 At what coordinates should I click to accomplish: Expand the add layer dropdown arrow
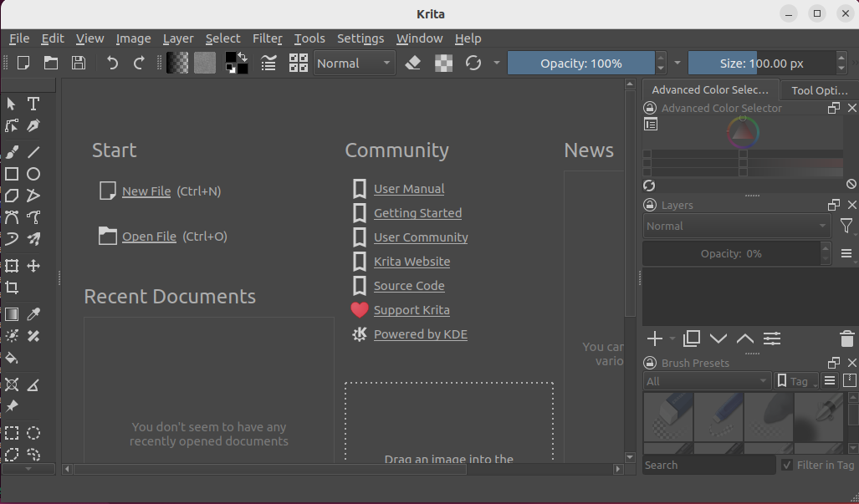click(672, 339)
